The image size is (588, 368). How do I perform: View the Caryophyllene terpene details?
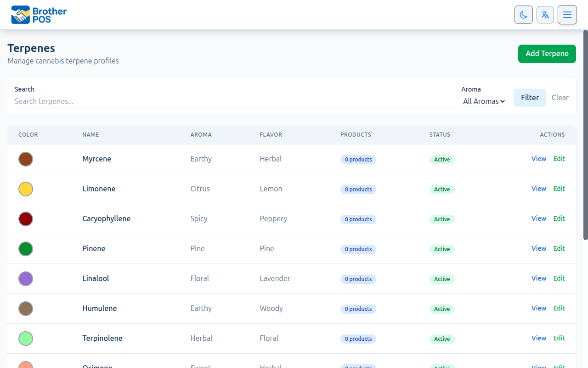538,218
